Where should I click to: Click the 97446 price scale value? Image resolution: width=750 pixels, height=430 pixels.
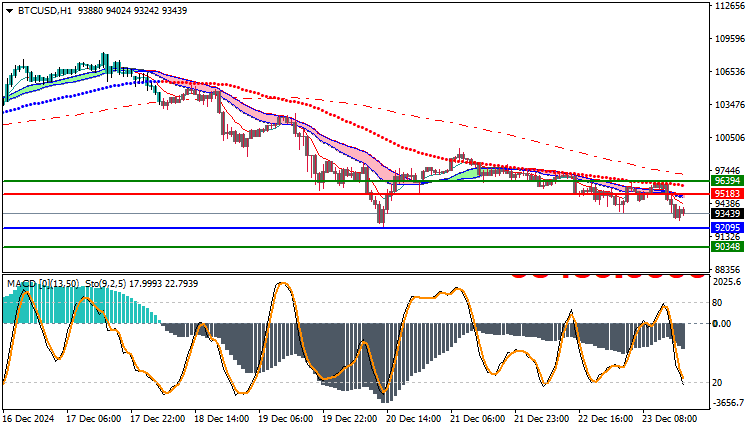point(730,170)
